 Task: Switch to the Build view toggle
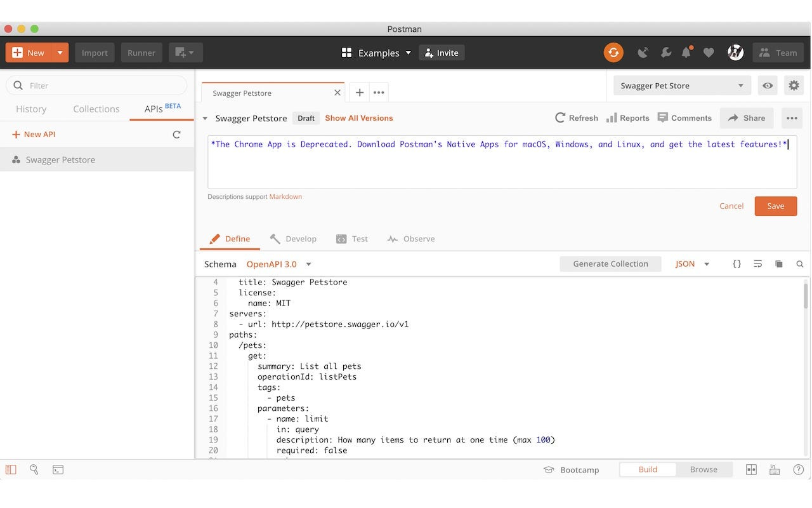point(647,469)
